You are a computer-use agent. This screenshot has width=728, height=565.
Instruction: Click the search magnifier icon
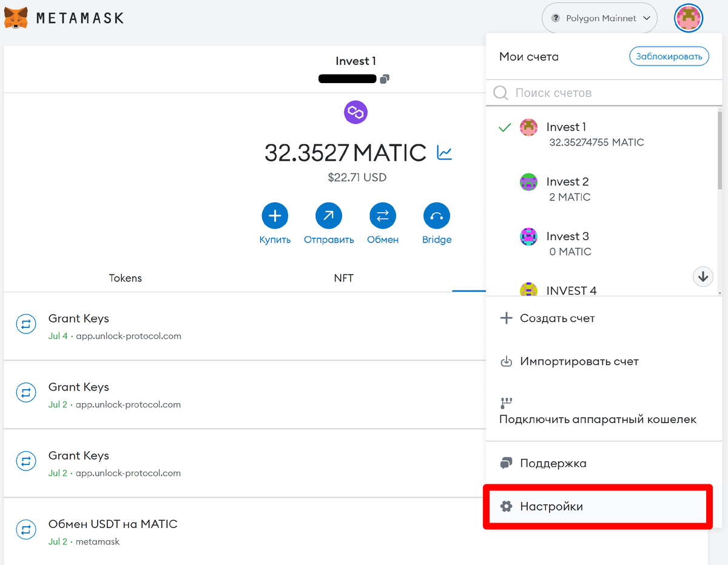[501, 93]
